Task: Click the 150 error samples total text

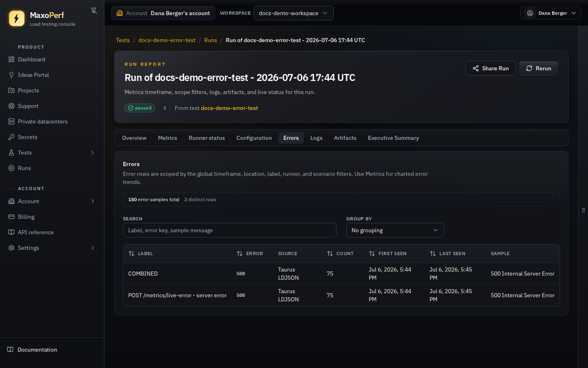Action: coord(154,200)
